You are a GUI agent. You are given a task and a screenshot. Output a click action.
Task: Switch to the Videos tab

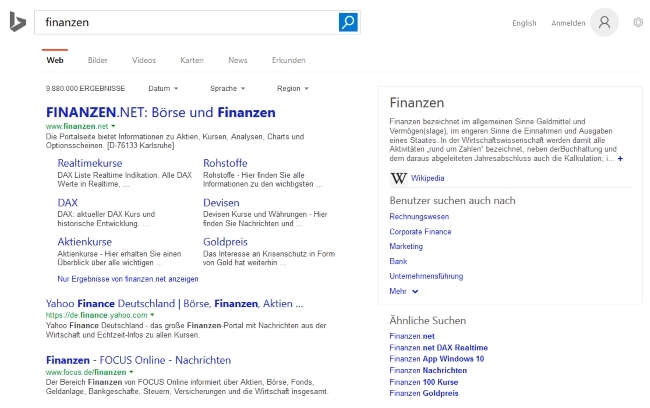coord(144,60)
